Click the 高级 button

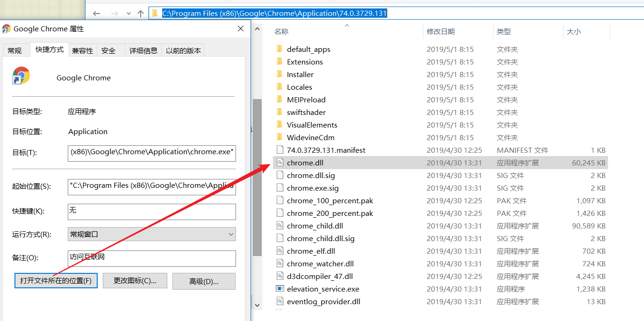pyautogui.click(x=204, y=281)
